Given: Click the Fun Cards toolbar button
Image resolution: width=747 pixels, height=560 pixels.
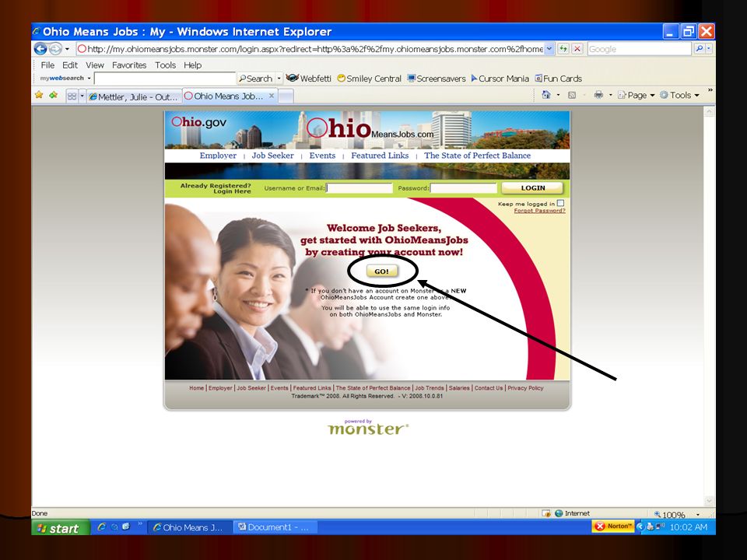Looking at the screenshot, I should pyautogui.click(x=559, y=79).
